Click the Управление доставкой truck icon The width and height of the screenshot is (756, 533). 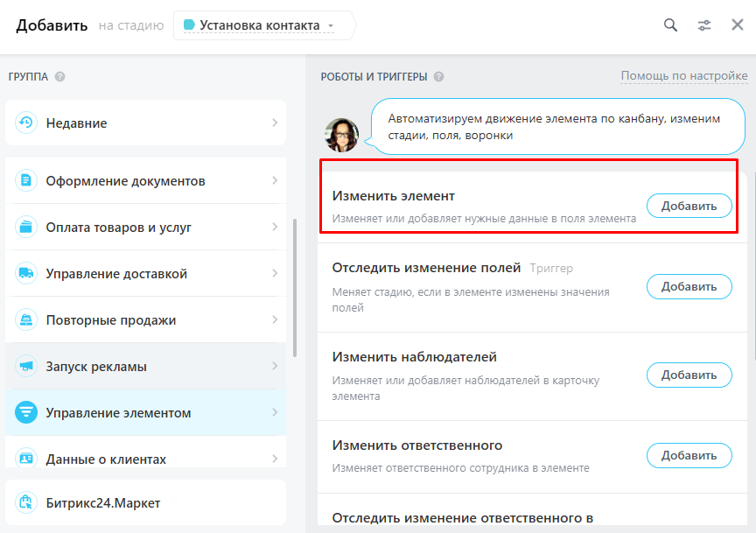pyautogui.click(x=26, y=273)
